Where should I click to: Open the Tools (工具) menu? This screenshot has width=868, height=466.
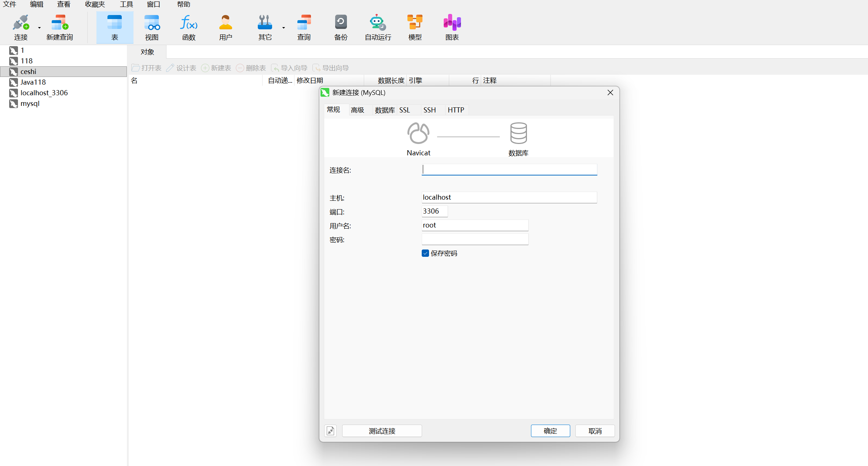point(126,4)
